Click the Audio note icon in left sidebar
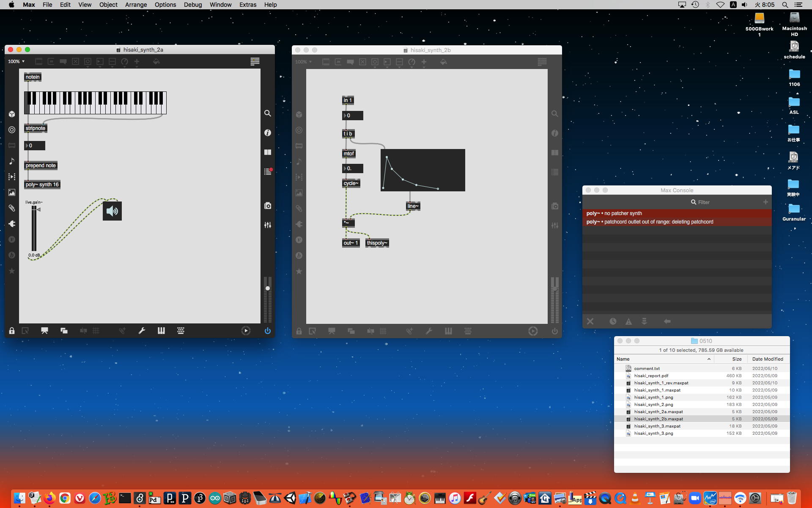 point(12,161)
